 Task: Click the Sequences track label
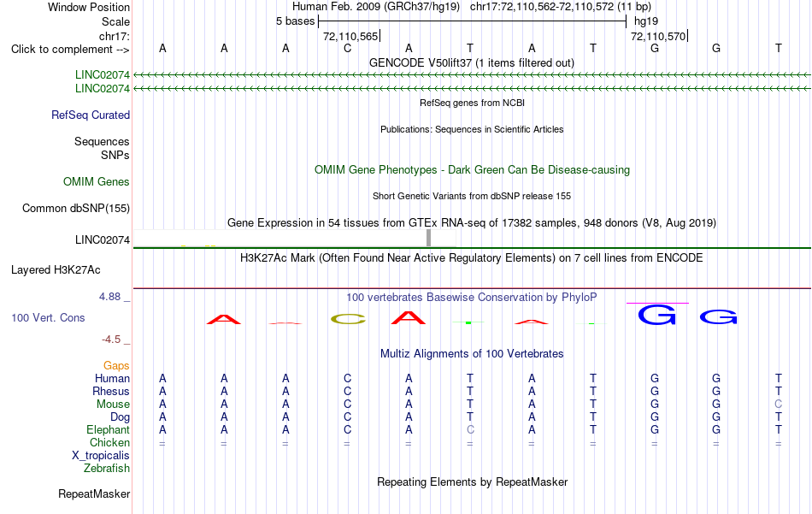pyautogui.click(x=102, y=141)
